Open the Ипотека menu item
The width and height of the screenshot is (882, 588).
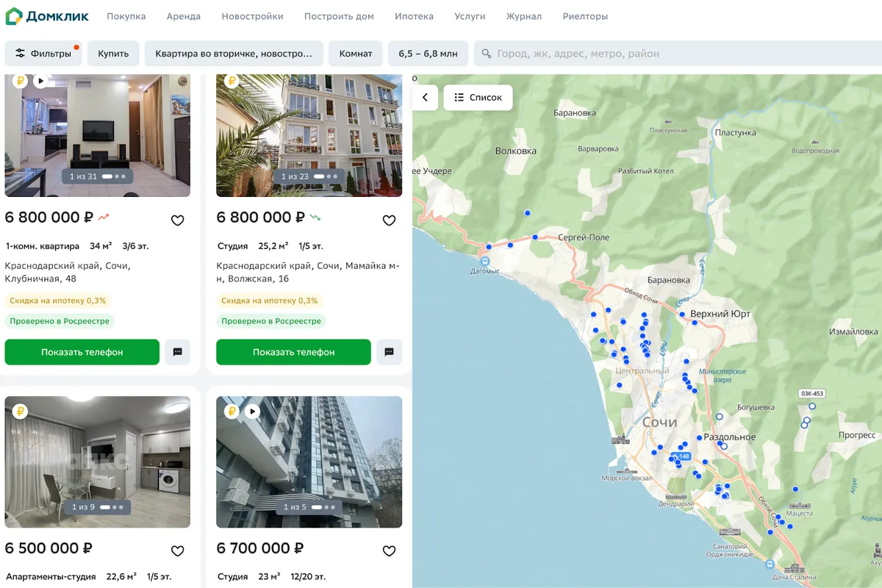(414, 16)
